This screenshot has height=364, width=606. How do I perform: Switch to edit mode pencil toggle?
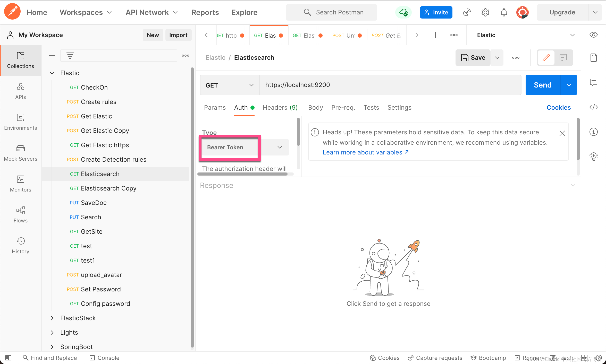[x=546, y=58]
